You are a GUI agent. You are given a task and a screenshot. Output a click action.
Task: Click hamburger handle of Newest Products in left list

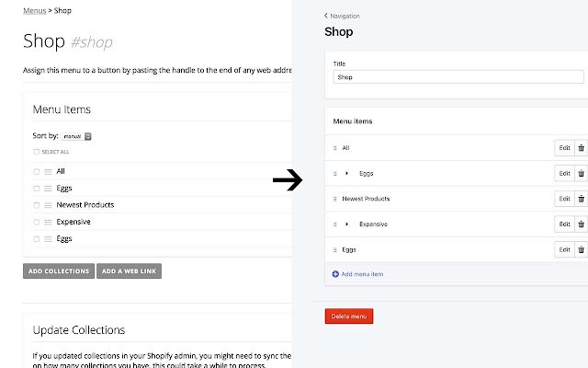pos(48,205)
